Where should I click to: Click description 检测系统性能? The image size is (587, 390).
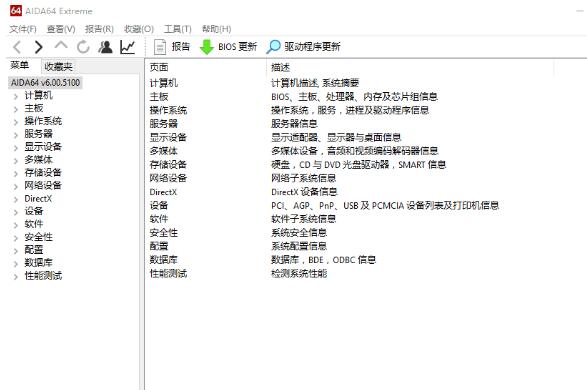click(299, 274)
